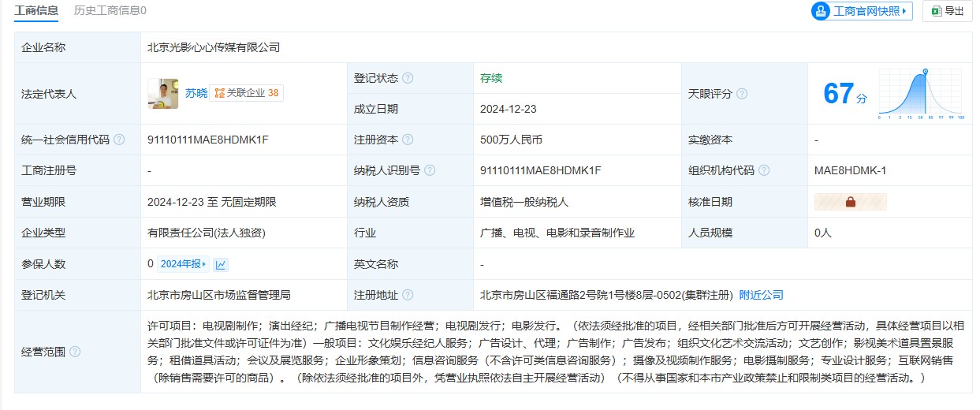Select taxpayer ID value in 纳税人识别号 row

541,170
